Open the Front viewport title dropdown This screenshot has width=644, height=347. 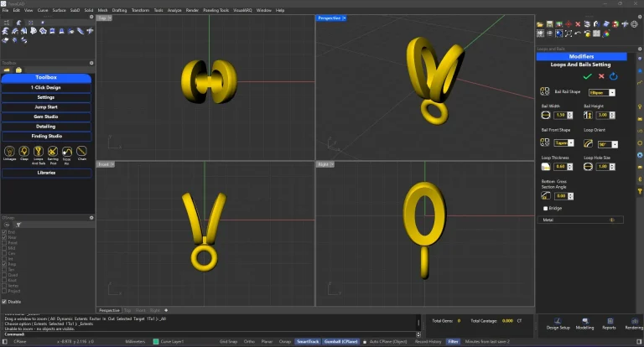tap(112, 164)
